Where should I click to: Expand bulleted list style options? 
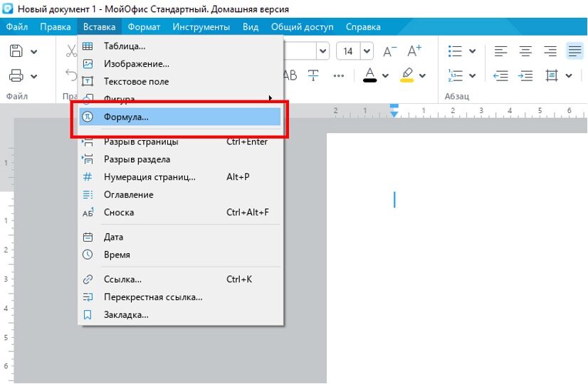point(472,51)
